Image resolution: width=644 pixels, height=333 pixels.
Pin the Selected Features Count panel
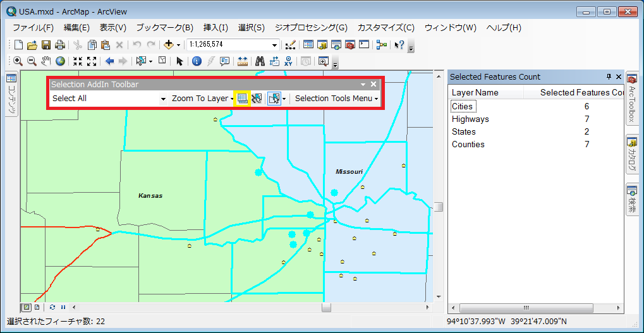609,77
